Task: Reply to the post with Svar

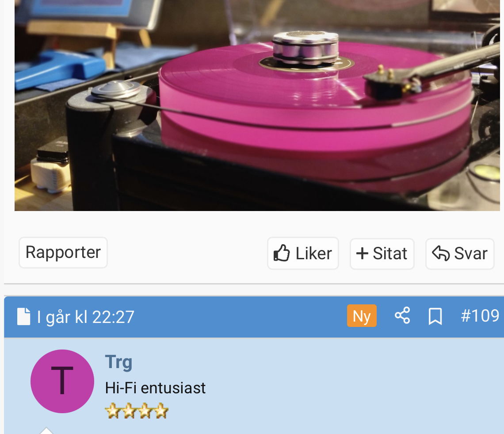Action: coord(460,254)
